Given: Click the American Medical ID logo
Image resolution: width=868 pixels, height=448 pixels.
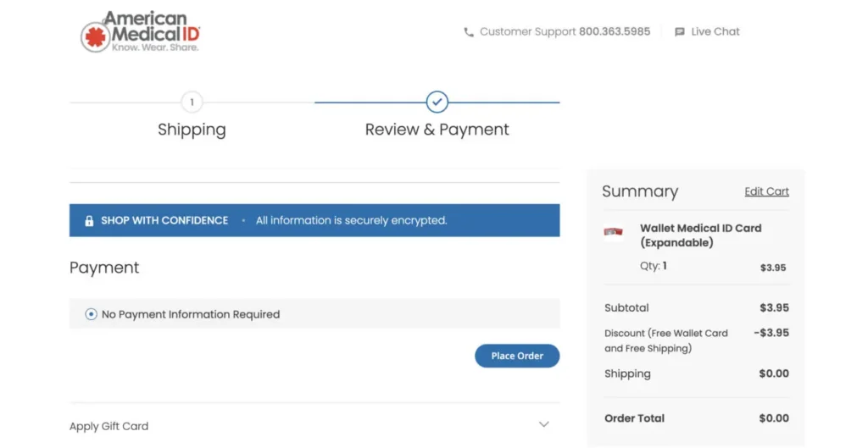Looking at the screenshot, I should (x=140, y=31).
